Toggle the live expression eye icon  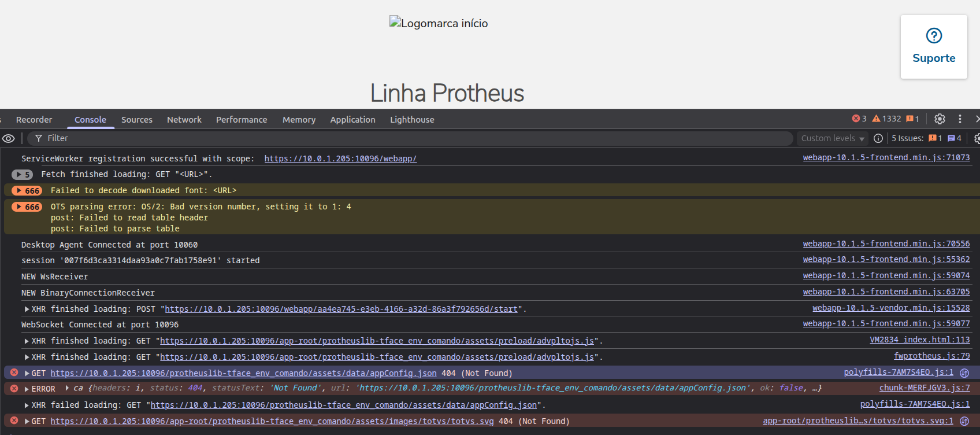coord(9,138)
